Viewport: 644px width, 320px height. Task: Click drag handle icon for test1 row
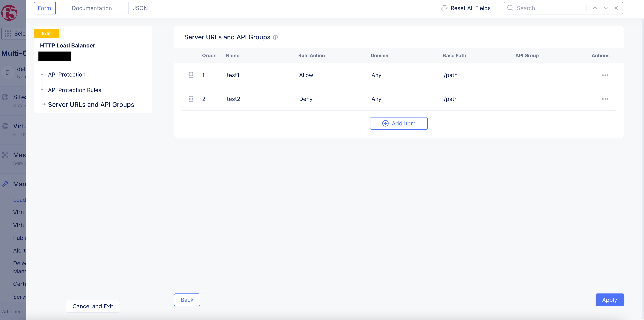pyautogui.click(x=191, y=75)
